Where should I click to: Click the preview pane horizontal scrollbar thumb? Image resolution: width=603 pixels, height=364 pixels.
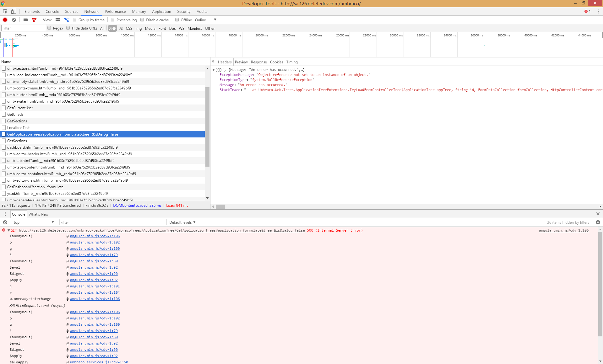[x=220, y=206]
